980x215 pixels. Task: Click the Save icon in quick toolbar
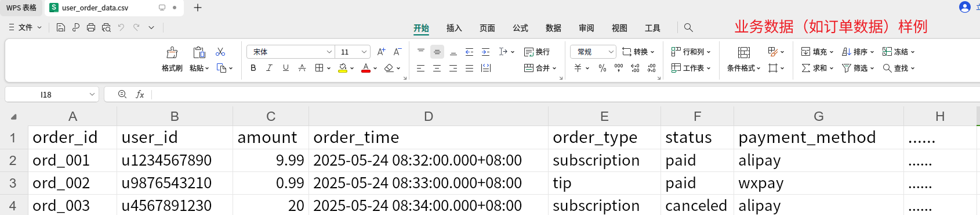(x=61, y=27)
